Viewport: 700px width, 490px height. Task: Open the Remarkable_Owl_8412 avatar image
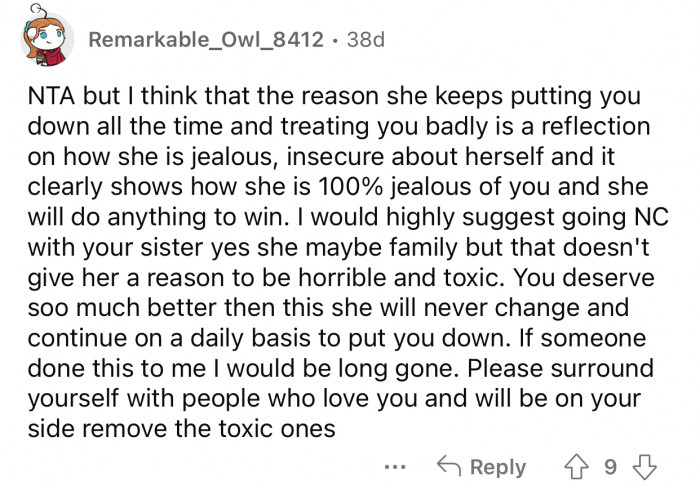[45, 41]
